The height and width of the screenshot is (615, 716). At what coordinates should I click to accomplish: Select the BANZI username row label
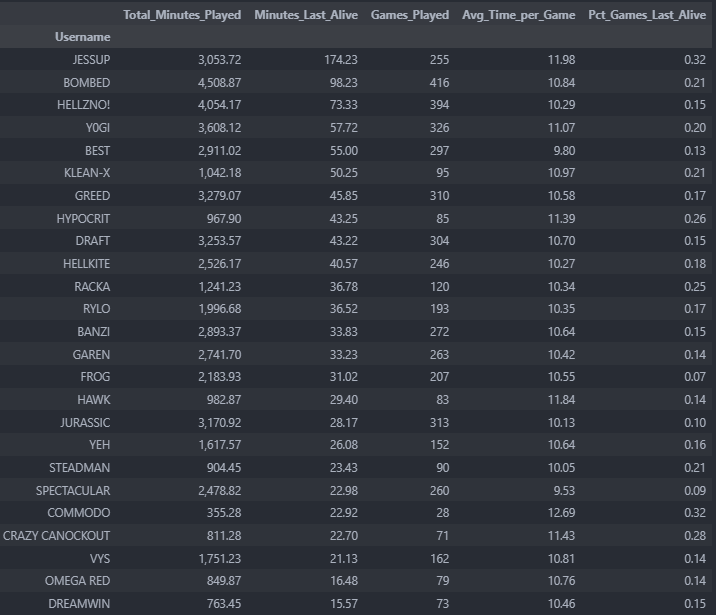pos(94,332)
